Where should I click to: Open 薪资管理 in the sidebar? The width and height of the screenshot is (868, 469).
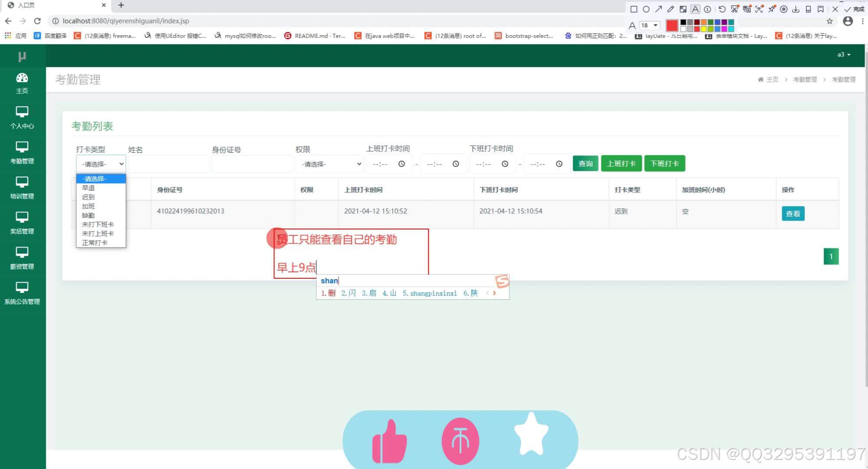click(22, 259)
